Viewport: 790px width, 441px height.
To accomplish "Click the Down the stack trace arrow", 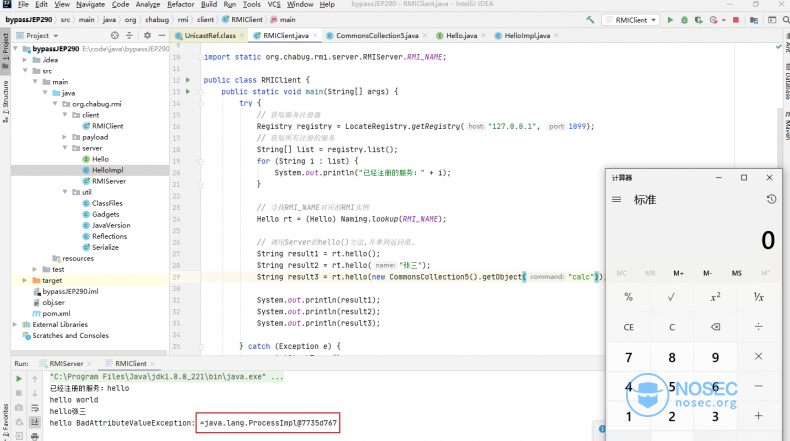I will click(35, 393).
